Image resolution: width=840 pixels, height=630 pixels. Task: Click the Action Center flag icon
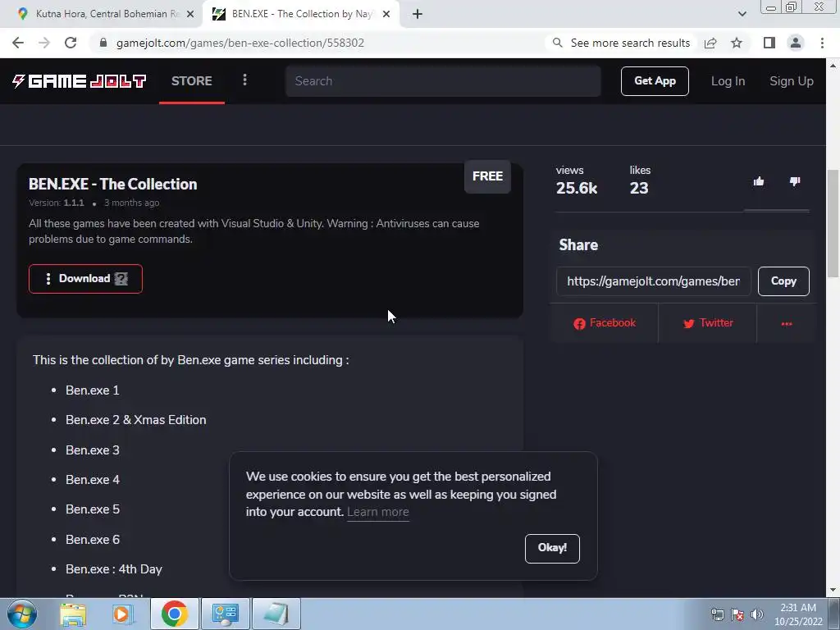[737, 614]
